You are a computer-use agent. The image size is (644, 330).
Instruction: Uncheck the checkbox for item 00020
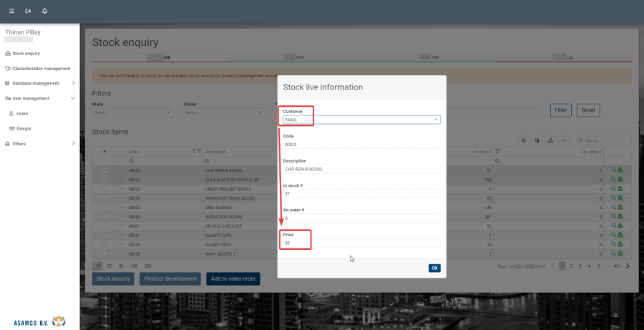[x=105, y=170]
